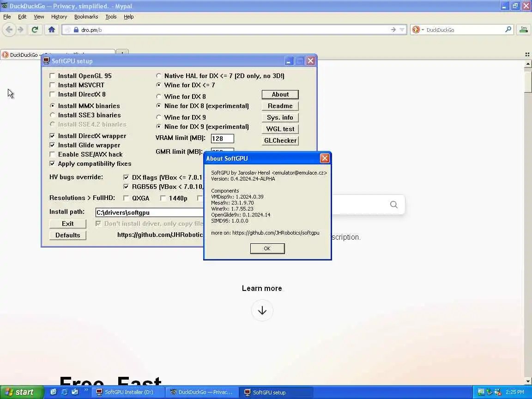This screenshot has height=399, width=532.
Task: Enable QXGA resolution checkbox
Action: [126, 198]
